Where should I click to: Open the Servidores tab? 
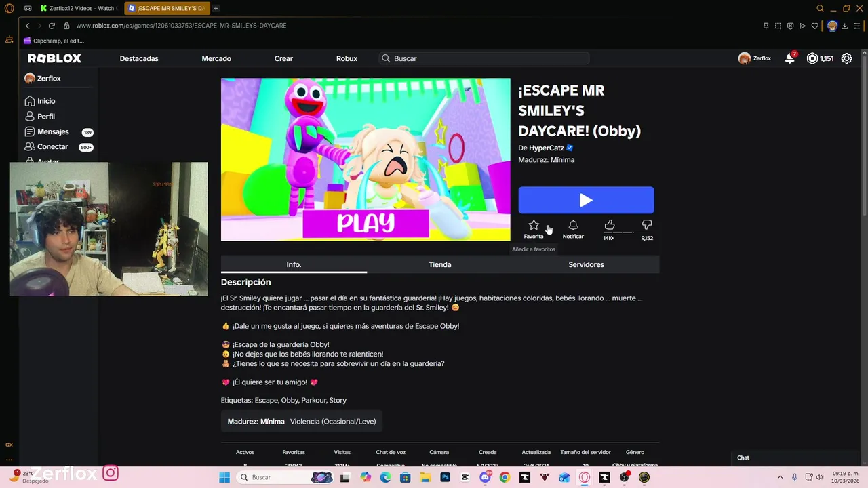[586, 264]
